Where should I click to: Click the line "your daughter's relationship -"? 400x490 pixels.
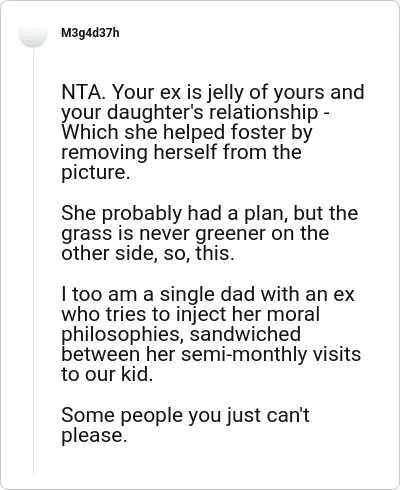(196, 112)
